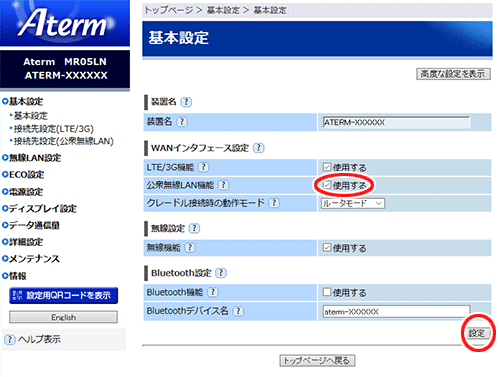Open help icon for Bluetooth機能

pos(213,292)
